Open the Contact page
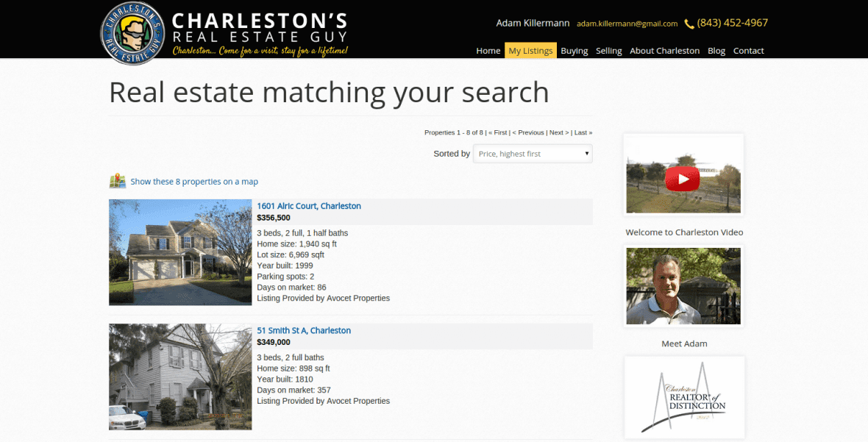Viewport: 868px width, 442px height. (748, 50)
